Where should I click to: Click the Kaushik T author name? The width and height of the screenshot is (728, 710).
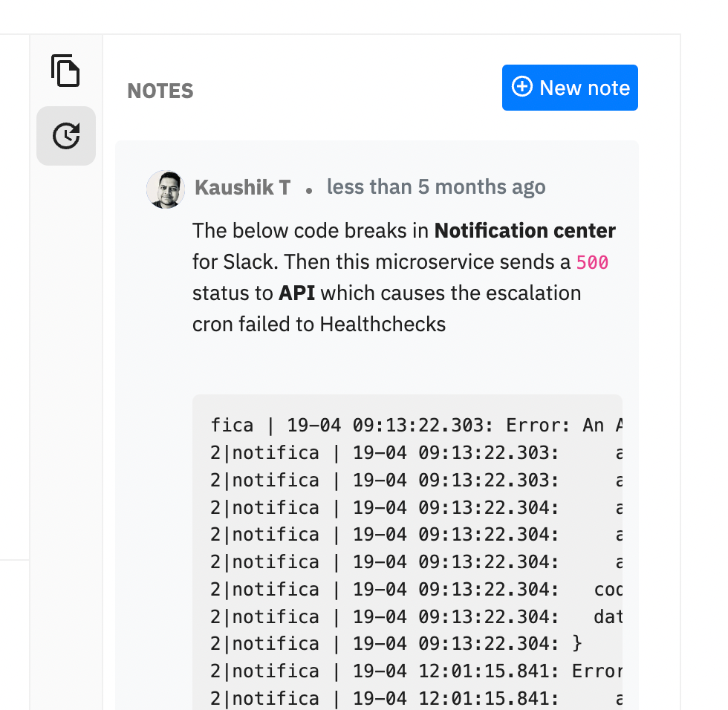pyautogui.click(x=242, y=188)
